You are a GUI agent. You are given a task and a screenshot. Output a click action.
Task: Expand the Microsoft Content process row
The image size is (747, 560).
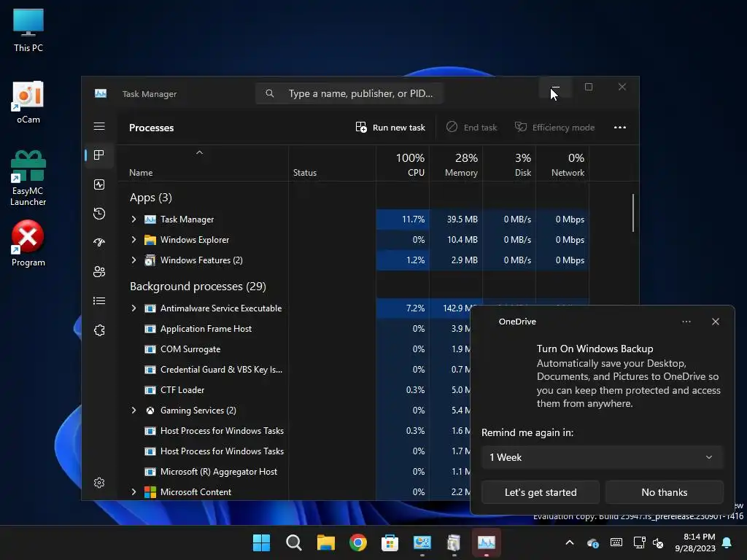(134, 492)
